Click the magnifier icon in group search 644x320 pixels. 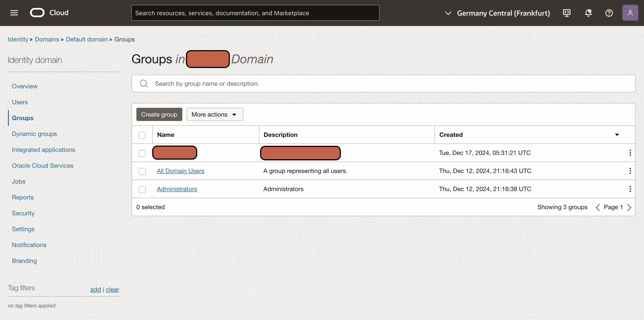click(144, 83)
